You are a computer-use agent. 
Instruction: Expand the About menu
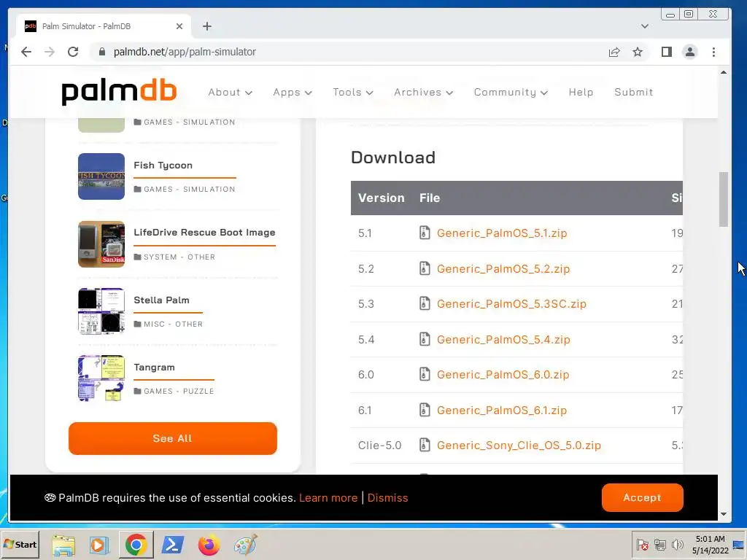point(230,93)
